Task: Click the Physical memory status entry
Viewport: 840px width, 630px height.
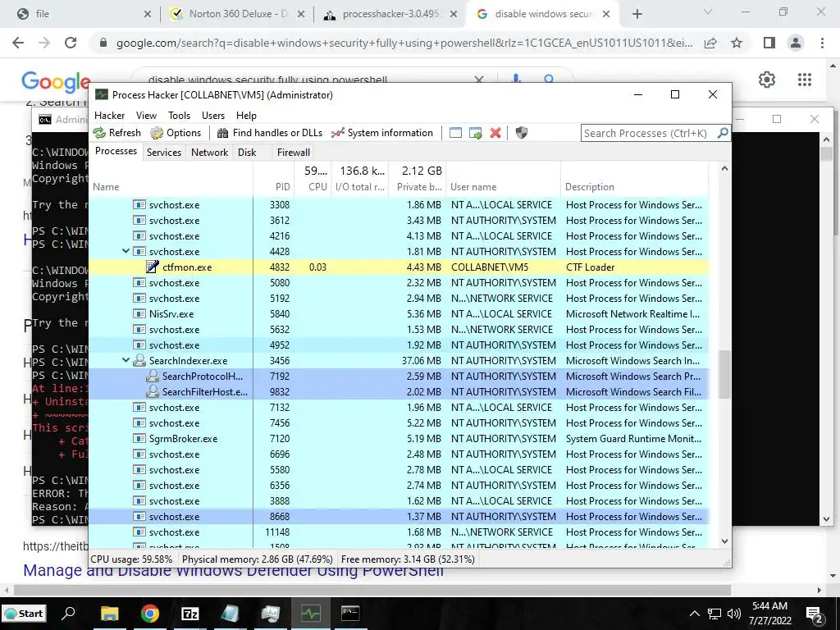Action: click(x=257, y=559)
